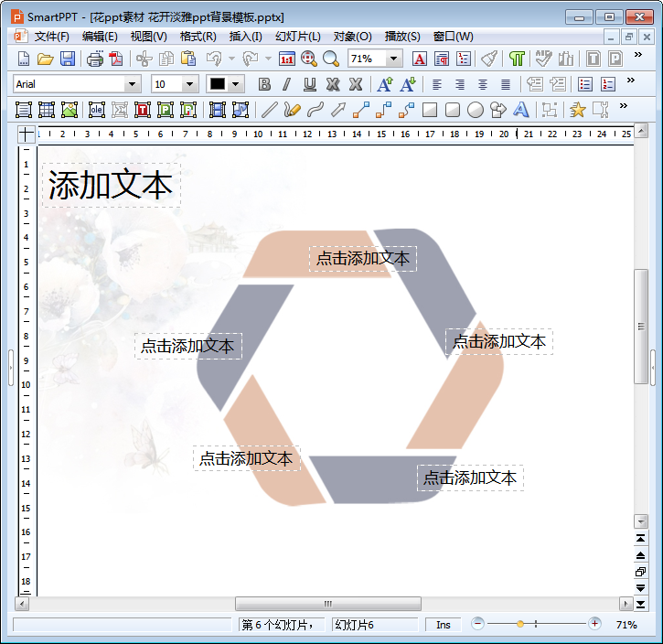Open the font color dropdown arrow
This screenshot has width=663, height=644.
236,84
